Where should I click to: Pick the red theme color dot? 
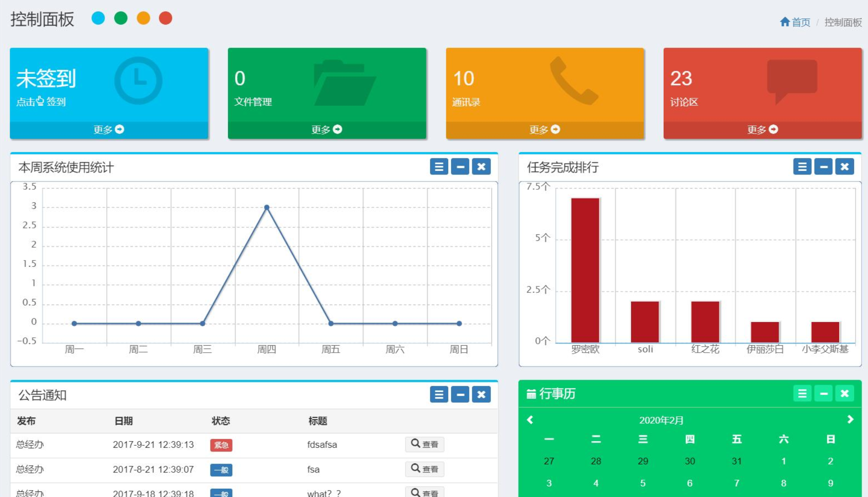coord(165,18)
